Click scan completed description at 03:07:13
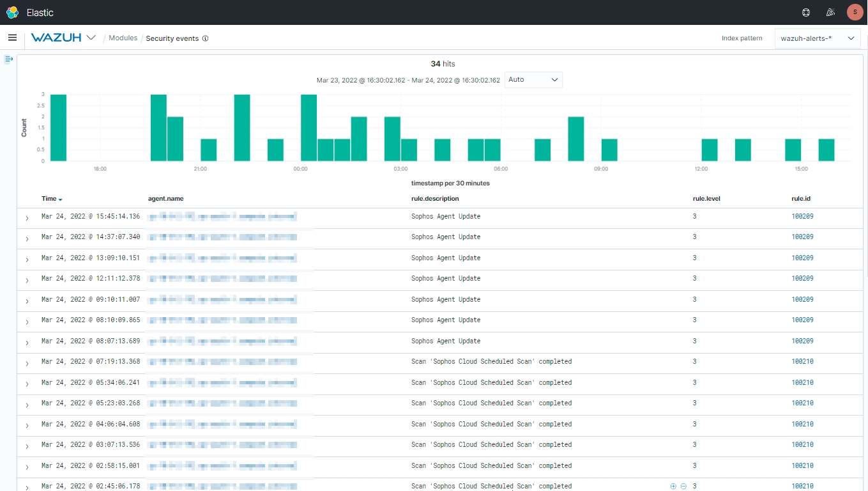 (x=491, y=444)
